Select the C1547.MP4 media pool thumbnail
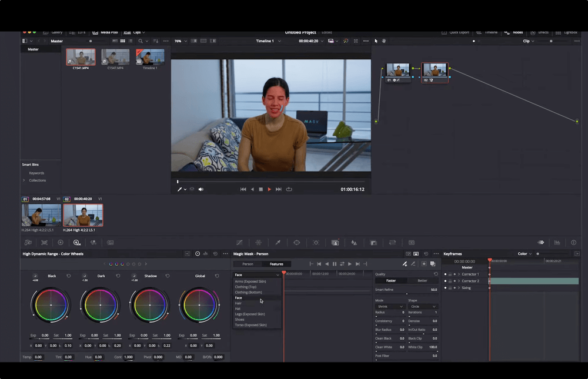This screenshot has width=588, height=379. pyautogui.click(x=115, y=58)
